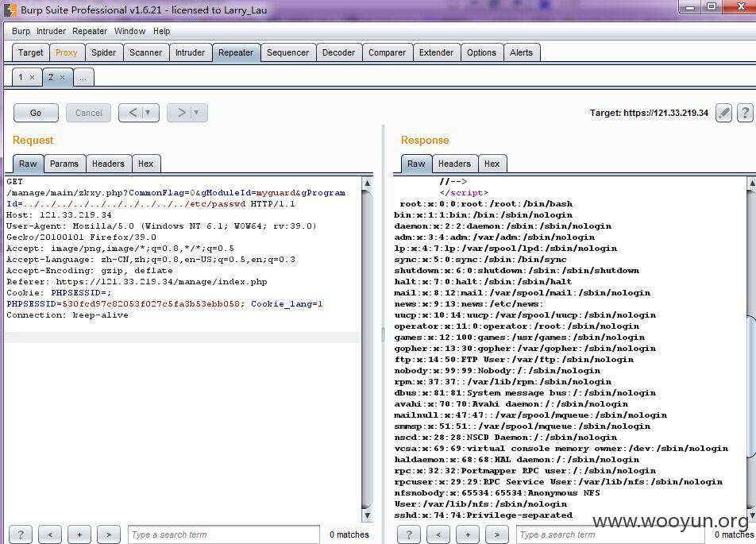Click response search previous match button
This screenshot has height=544, width=756.
[x=438, y=534]
